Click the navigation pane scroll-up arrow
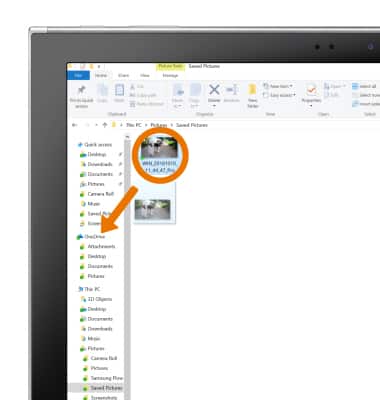The height and width of the screenshot is (400, 380). tap(127, 137)
